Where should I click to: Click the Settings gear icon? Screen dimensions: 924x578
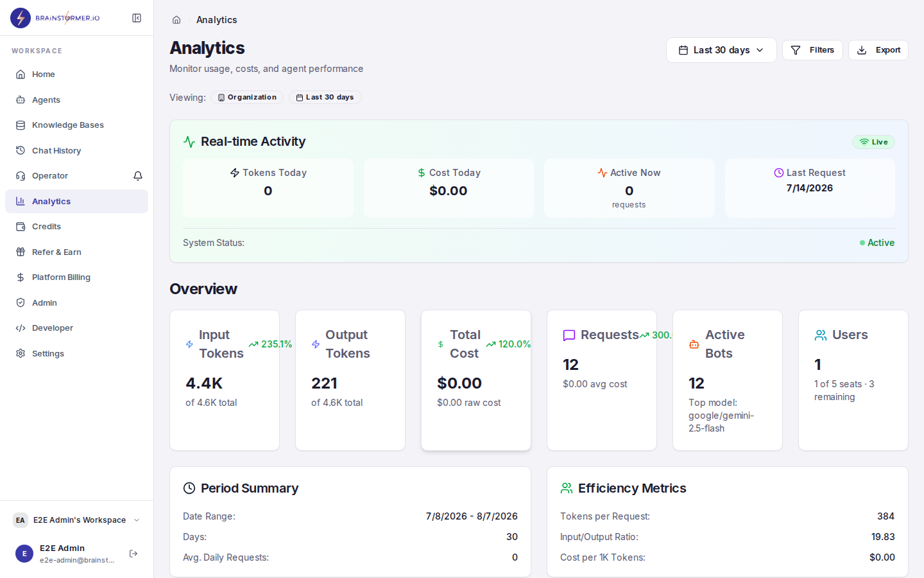coord(21,353)
